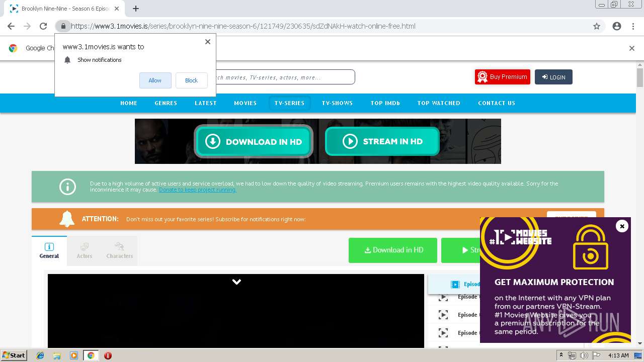
Task: Open TOP WATCHED in navigation
Action: [x=439, y=103]
